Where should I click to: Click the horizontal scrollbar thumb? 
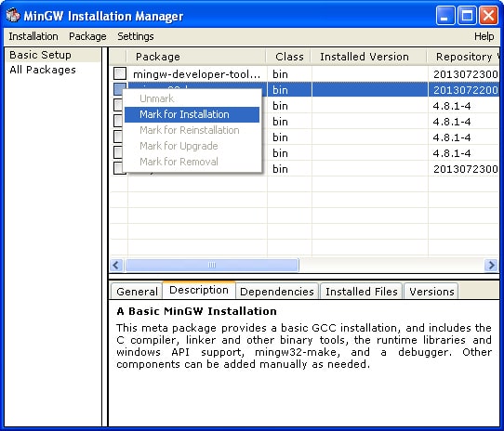[212, 266]
